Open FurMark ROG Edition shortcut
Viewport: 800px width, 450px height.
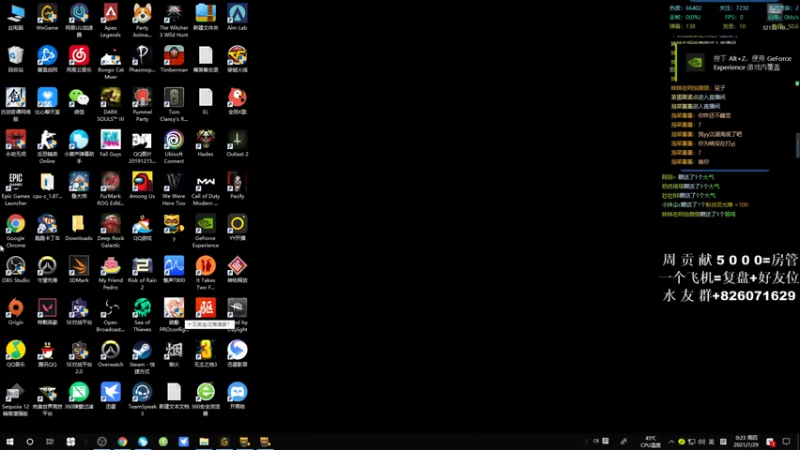(x=110, y=189)
